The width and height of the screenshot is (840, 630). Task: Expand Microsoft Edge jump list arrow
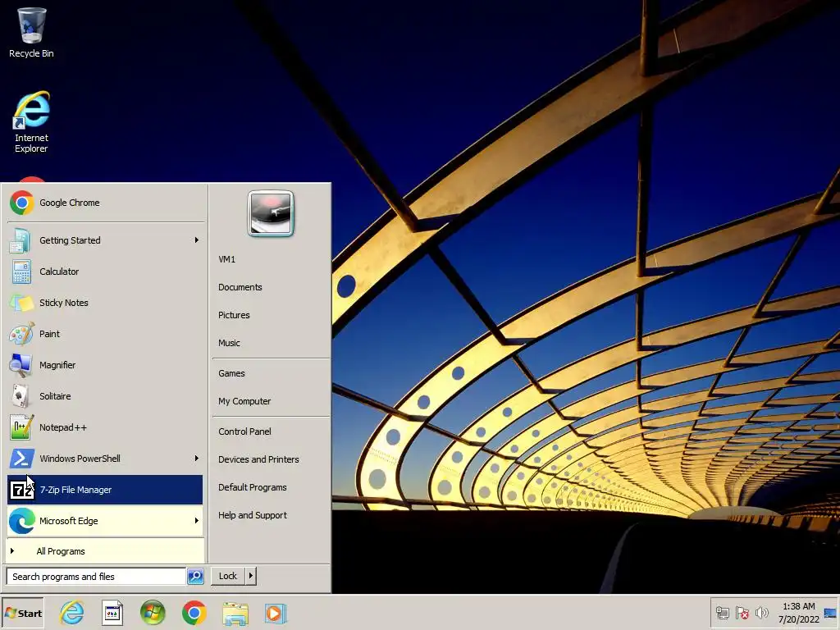coord(197,520)
